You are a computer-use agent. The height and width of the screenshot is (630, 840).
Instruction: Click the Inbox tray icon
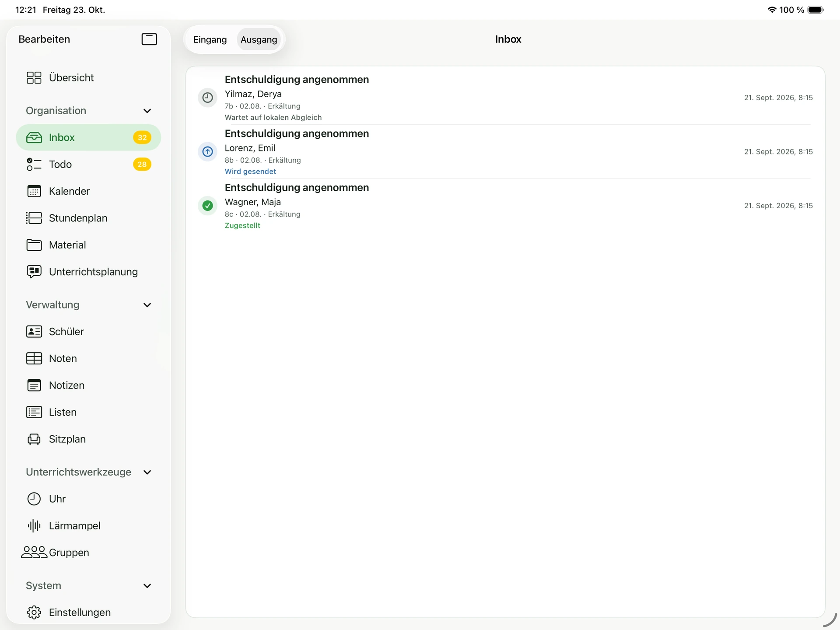[34, 137]
